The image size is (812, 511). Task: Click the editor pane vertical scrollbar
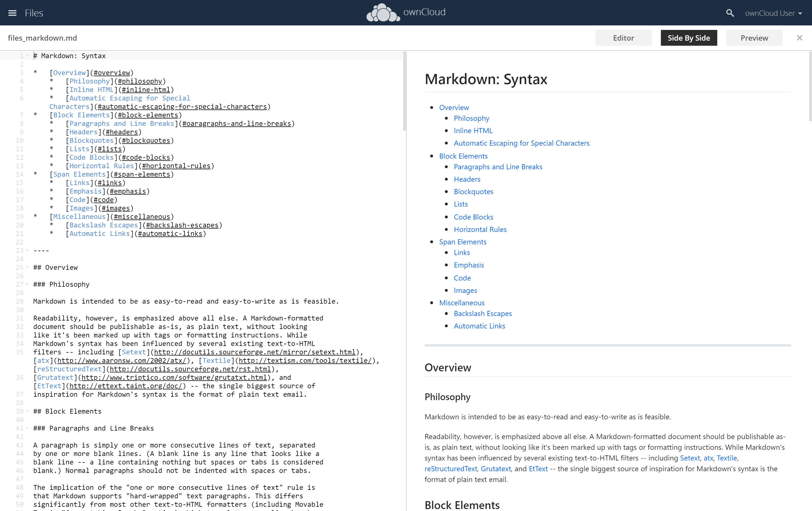404,91
